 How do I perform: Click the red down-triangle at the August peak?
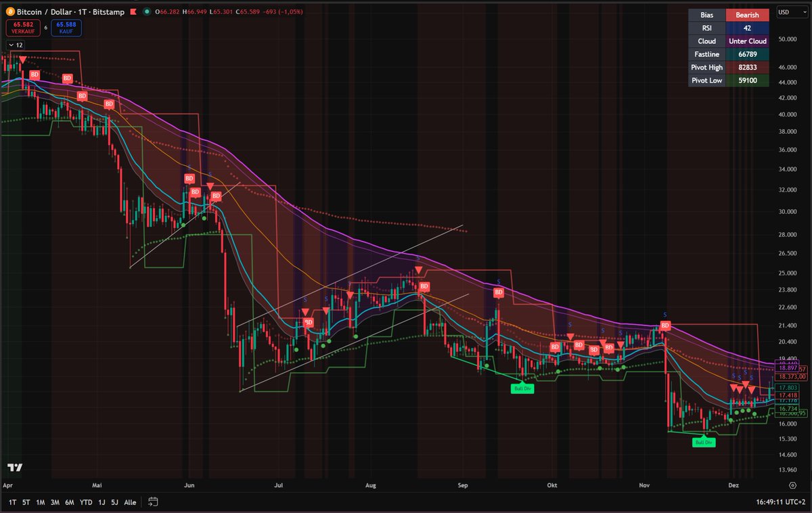point(419,270)
